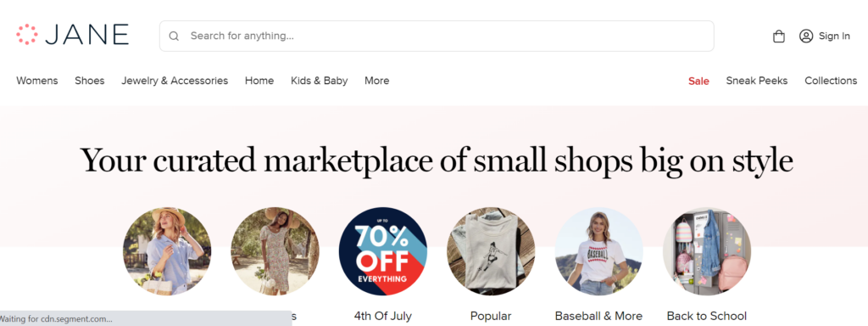Open the Womens menu

click(x=37, y=81)
